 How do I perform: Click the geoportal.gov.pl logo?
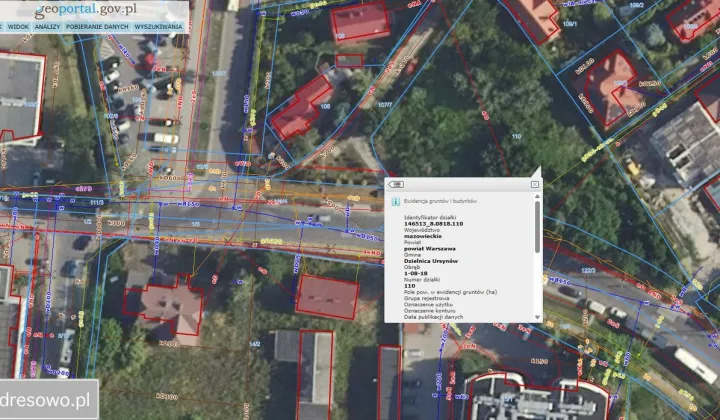point(86,9)
